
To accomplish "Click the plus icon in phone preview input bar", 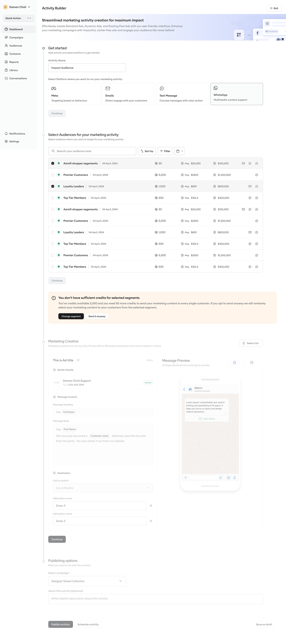I will (x=186, y=477).
